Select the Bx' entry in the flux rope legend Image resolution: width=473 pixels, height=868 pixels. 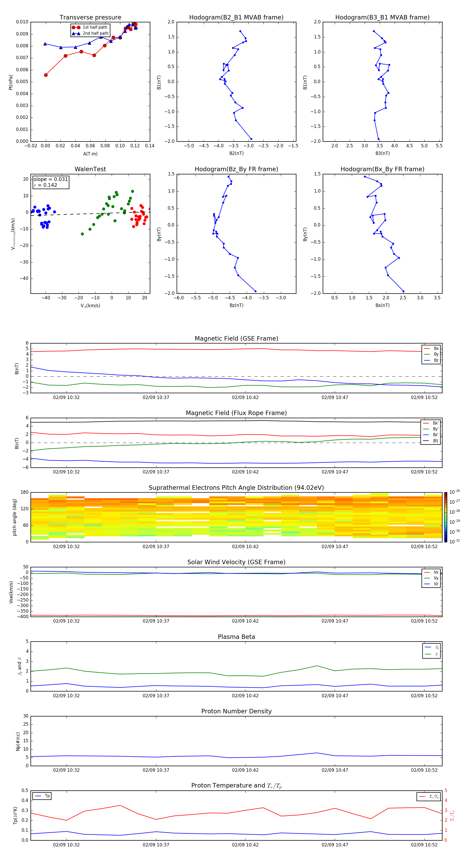pyautogui.click(x=431, y=423)
